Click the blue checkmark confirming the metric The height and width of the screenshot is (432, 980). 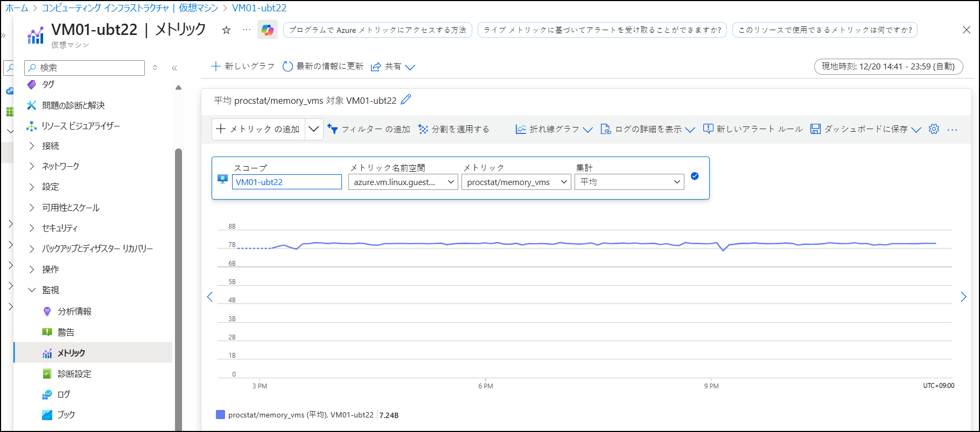pos(695,176)
